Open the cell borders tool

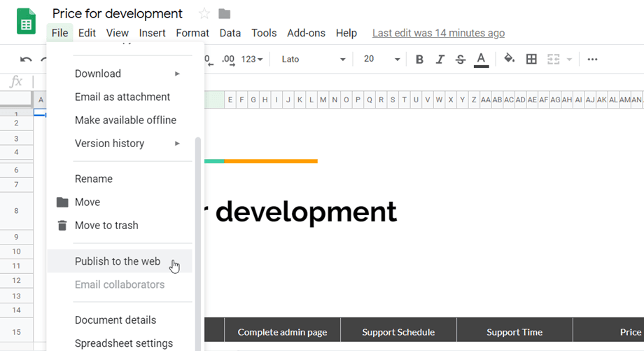click(531, 60)
